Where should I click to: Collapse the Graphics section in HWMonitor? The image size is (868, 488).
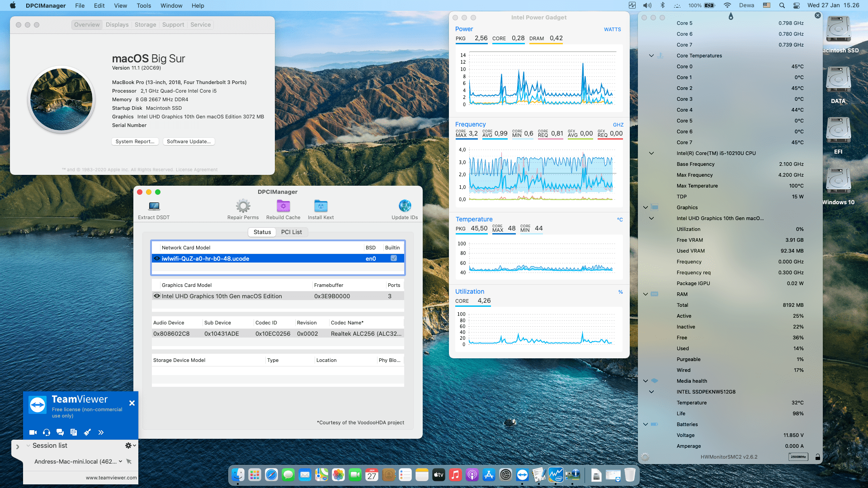(646, 207)
